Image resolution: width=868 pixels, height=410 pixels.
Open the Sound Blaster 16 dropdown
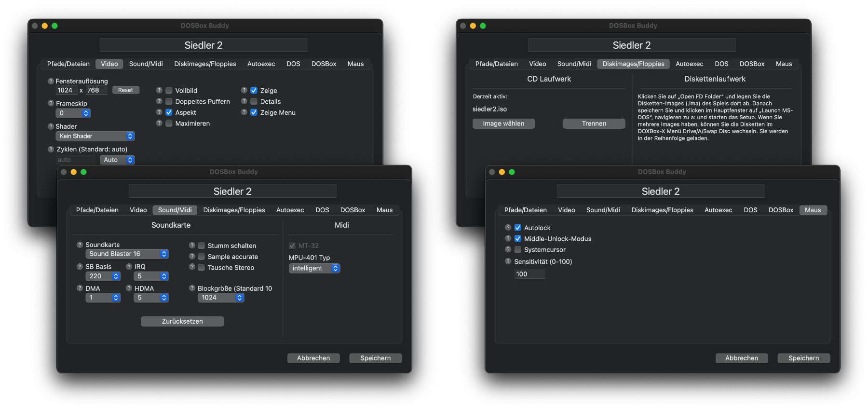pyautogui.click(x=127, y=254)
